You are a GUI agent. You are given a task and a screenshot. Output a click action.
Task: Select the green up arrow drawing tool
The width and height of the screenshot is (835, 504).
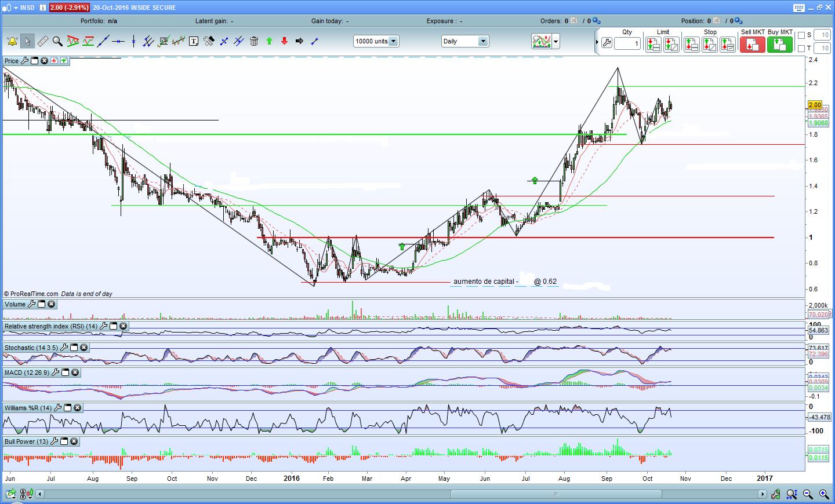click(269, 41)
